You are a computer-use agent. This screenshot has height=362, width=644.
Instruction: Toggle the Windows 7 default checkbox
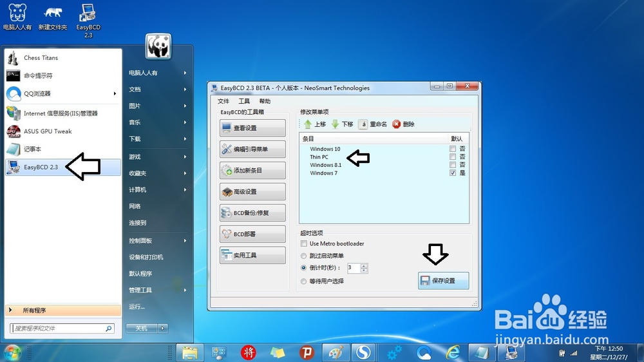(453, 173)
